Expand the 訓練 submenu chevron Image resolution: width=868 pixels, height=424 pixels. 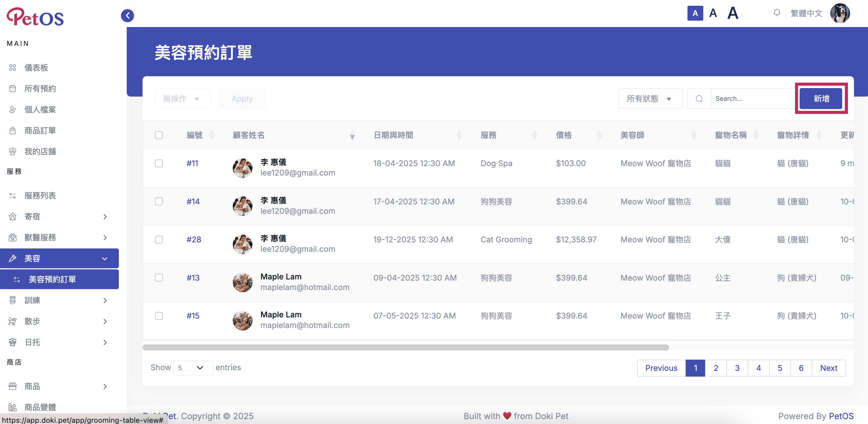[105, 300]
